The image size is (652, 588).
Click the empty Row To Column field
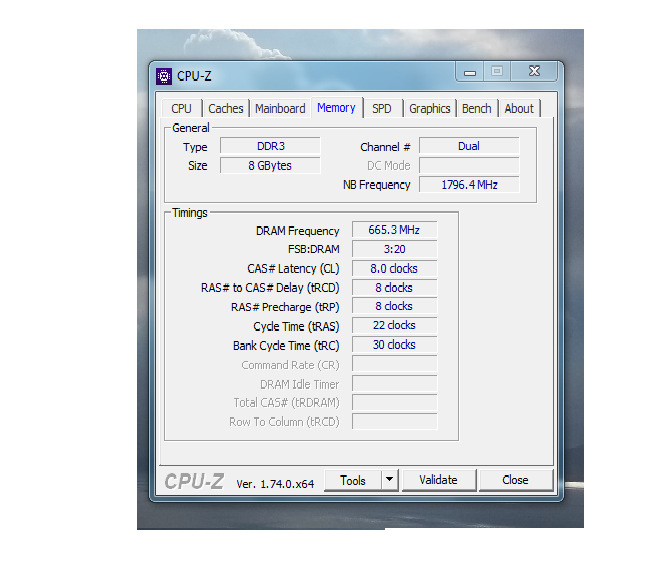coord(394,422)
